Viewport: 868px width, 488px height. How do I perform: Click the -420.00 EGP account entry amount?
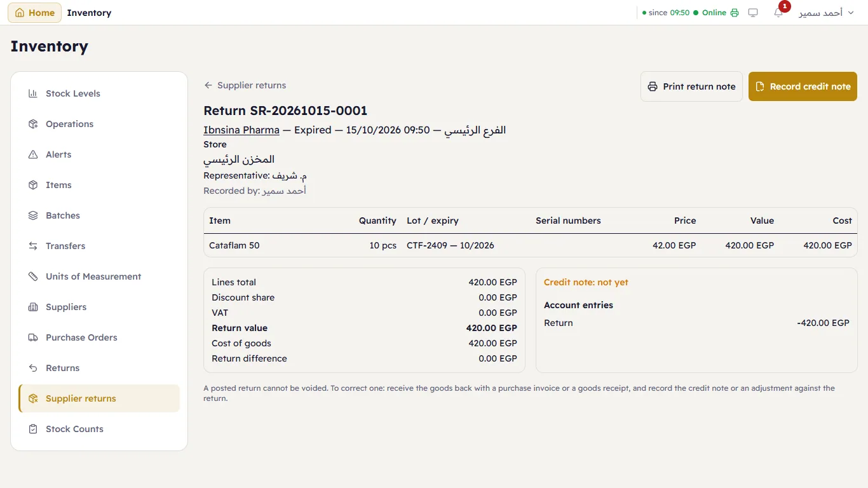[823, 323]
